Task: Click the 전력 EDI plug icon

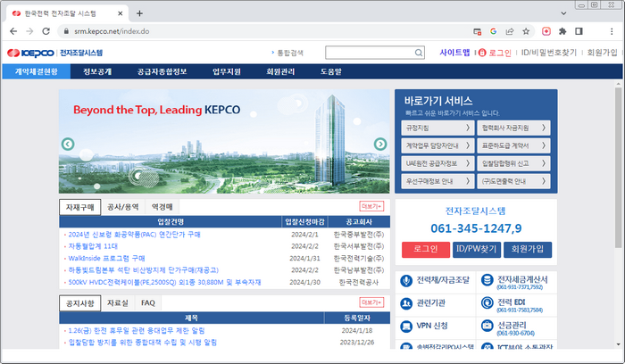Action: coord(487,303)
